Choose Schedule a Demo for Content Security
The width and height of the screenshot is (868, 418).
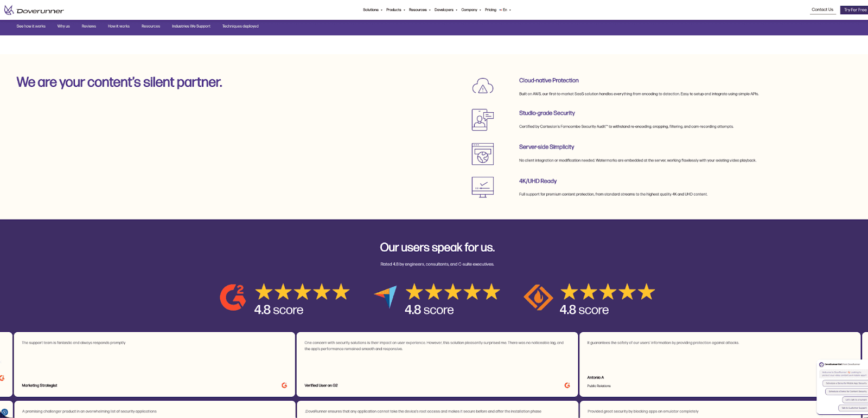847,391
